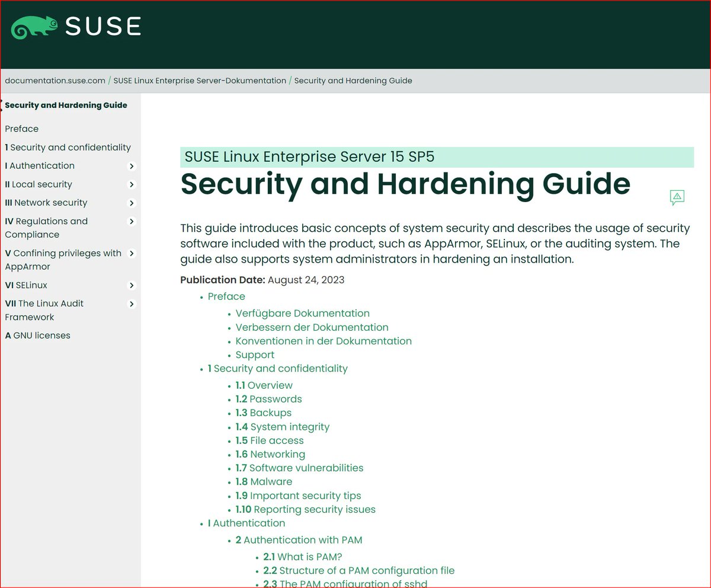Open the SUSE Linux Enterprise Server-Dokumentation breadcrumb

(x=198, y=81)
